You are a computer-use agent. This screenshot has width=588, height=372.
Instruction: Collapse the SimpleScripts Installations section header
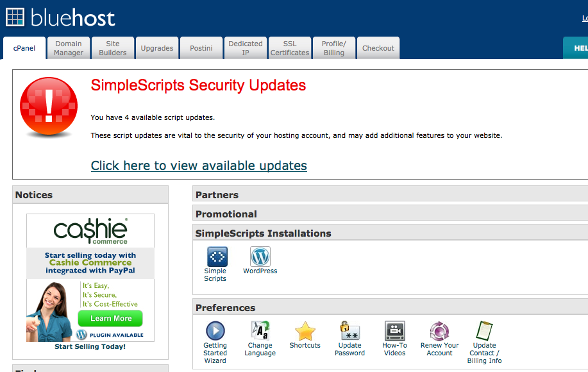click(x=390, y=233)
